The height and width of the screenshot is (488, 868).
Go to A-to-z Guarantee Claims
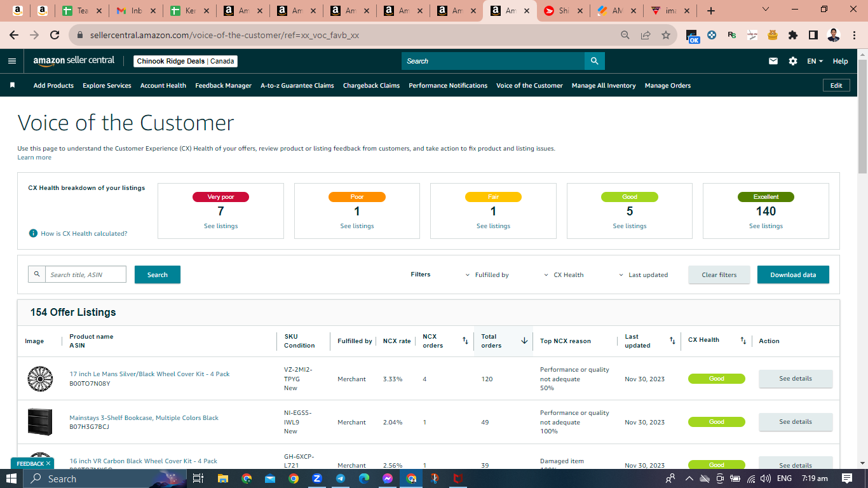297,85
